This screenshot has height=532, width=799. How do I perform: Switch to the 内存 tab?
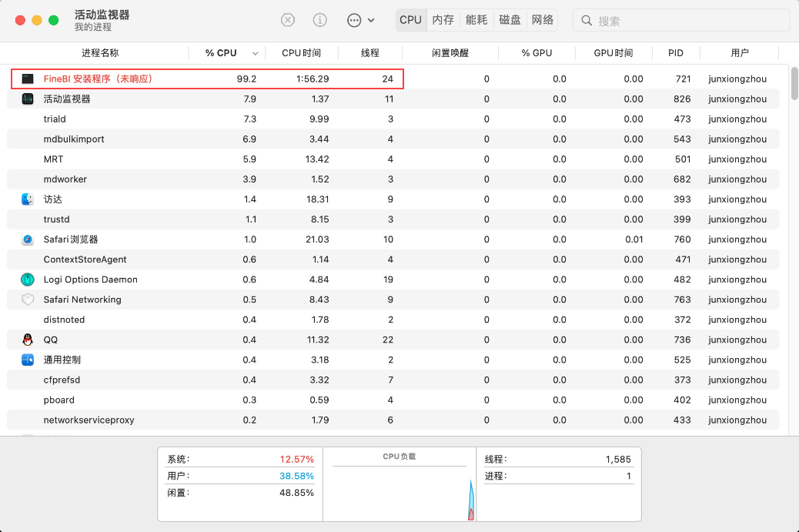pos(443,20)
